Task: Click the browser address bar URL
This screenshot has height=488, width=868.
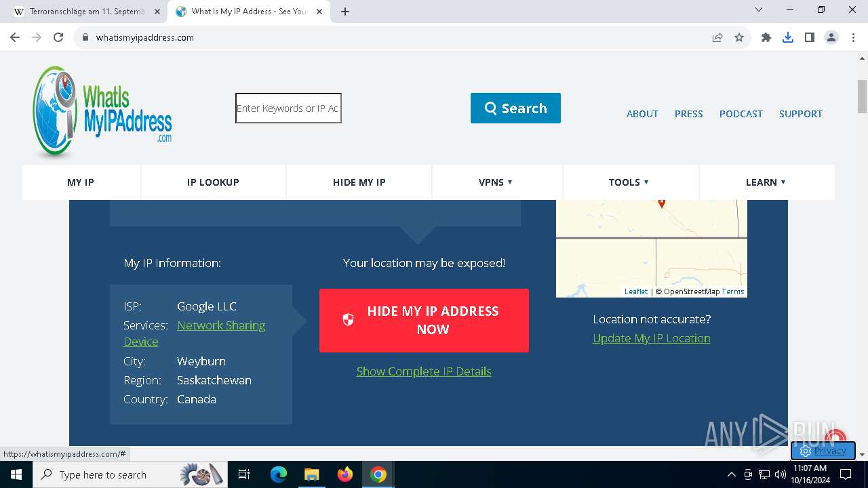Action: pos(145,37)
